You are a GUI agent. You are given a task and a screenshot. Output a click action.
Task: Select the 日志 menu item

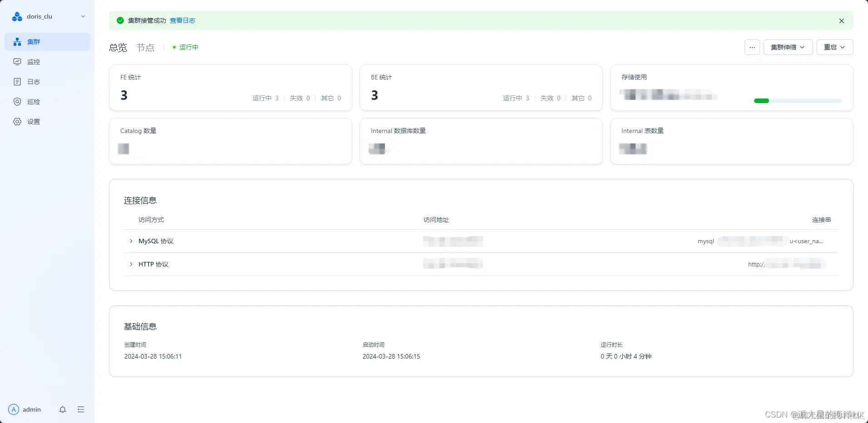47,82
